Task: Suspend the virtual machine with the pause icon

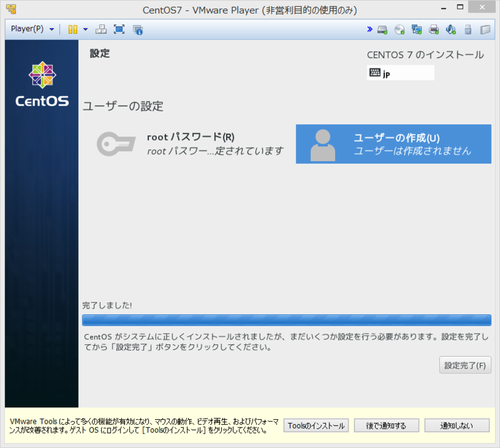Action: pos(73,29)
